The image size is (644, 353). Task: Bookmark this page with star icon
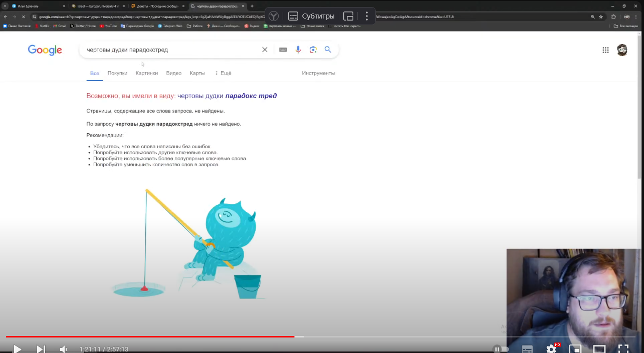601,17
